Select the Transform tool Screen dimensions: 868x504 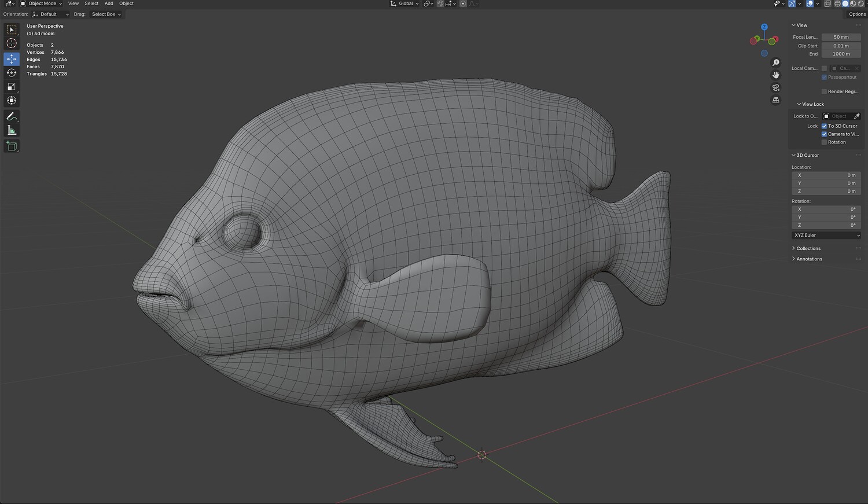point(12,101)
